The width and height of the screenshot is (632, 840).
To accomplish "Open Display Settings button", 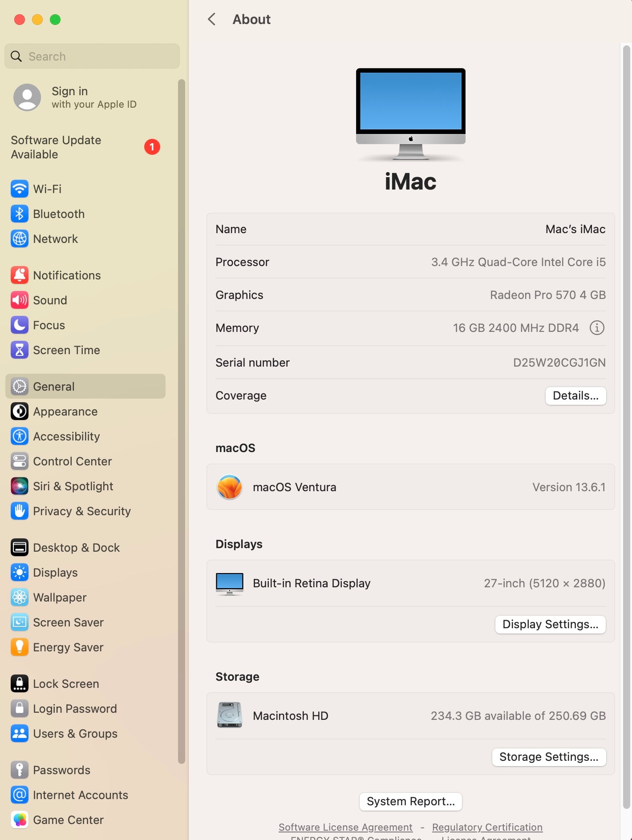I will [550, 624].
